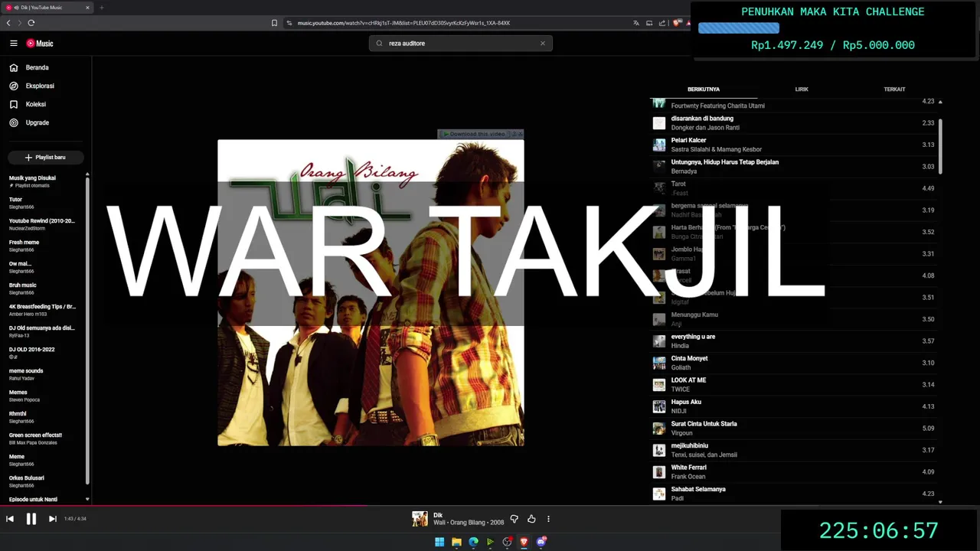Click the YouTube Music logo
This screenshot has height=551, width=980.
click(x=40, y=44)
